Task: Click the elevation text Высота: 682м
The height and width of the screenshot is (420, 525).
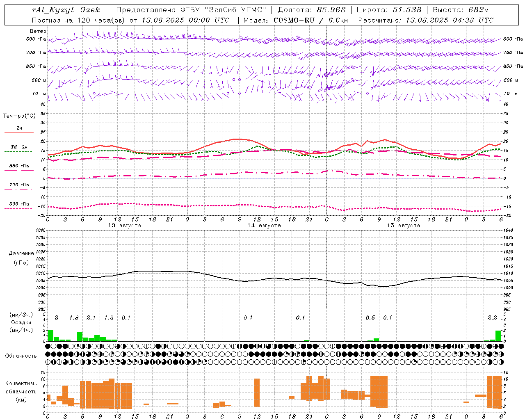Action: click(x=461, y=10)
